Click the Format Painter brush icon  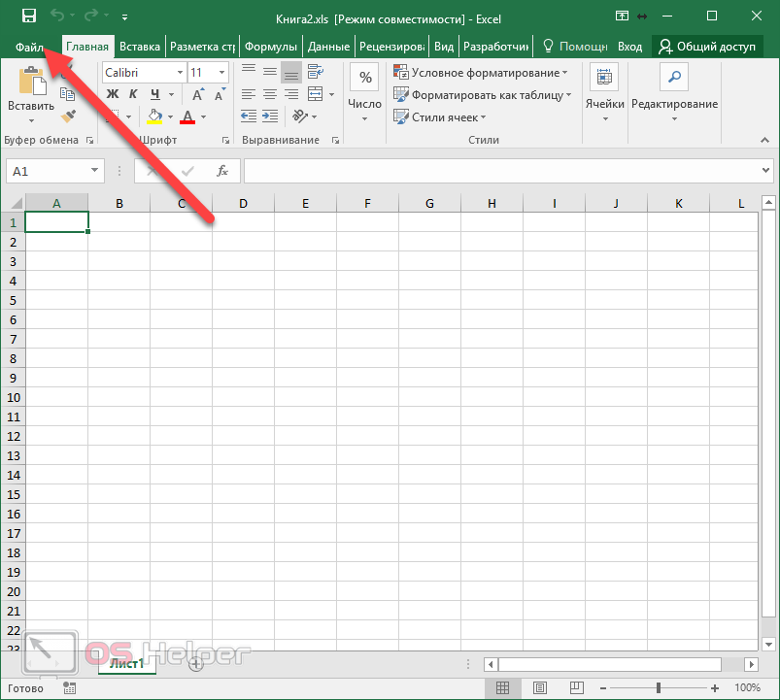click(68, 117)
